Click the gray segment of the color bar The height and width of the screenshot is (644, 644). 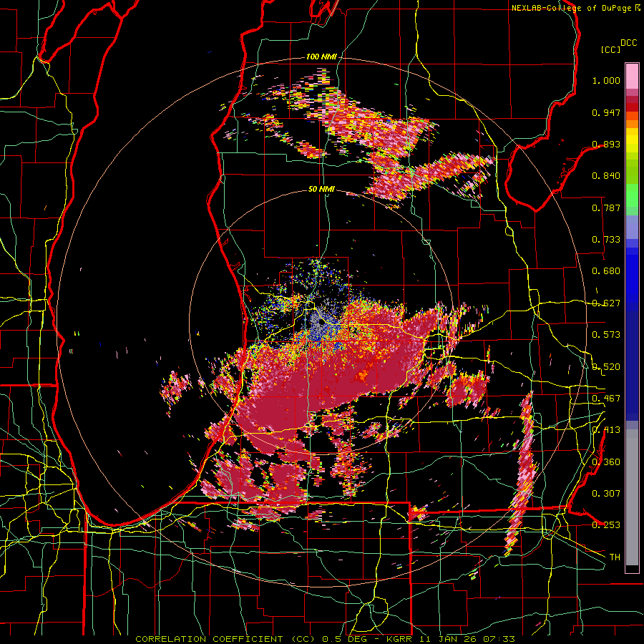pyautogui.click(x=632, y=497)
